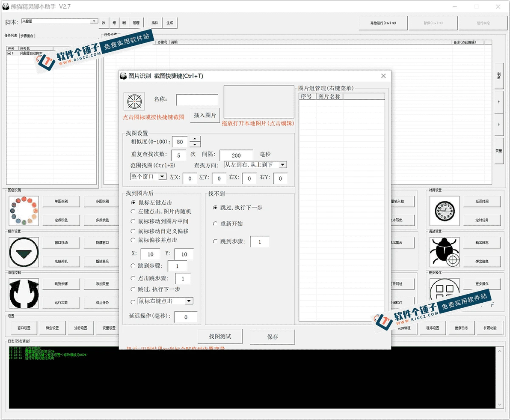Click the up arrow move-step button on the right
The image size is (510, 420).
click(499, 102)
